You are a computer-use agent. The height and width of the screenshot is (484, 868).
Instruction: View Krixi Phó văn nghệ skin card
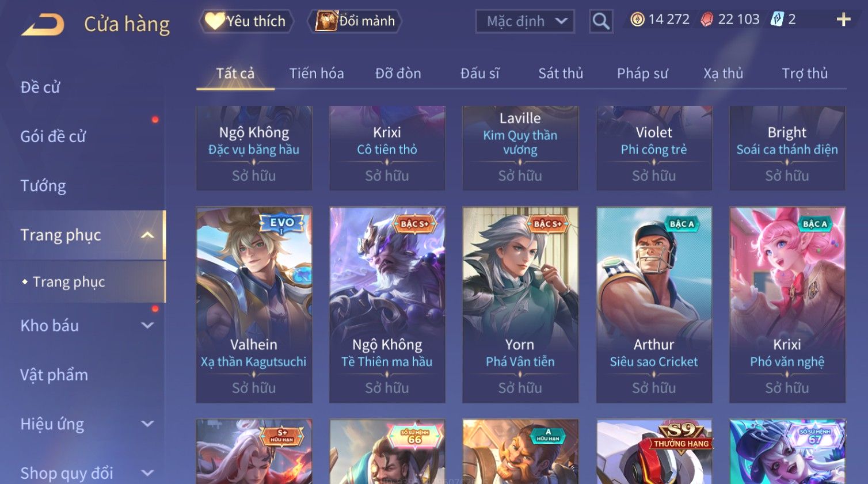787,305
